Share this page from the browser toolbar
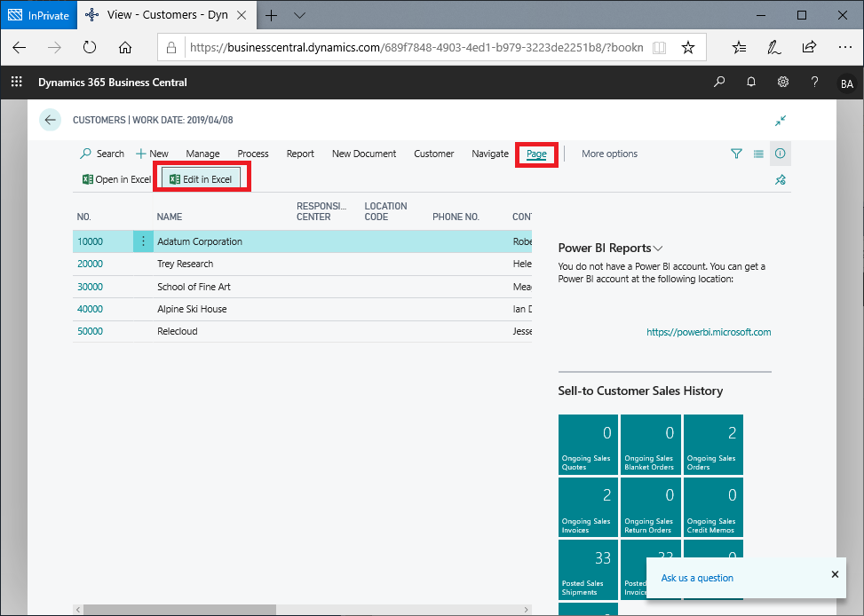This screenshot has width=864, height=616. (809, 47)
